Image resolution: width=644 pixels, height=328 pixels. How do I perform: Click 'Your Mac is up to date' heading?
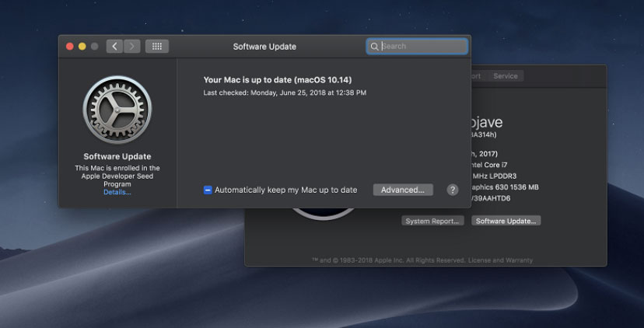click(278, 79)
